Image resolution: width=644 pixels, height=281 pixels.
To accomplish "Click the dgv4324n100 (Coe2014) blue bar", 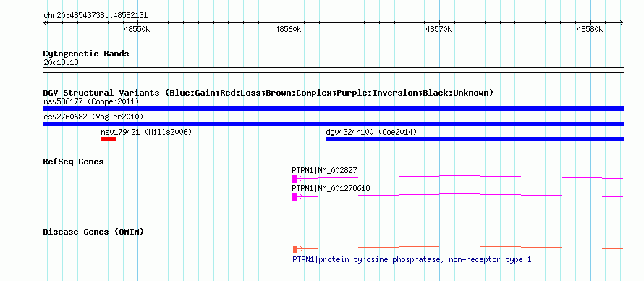I will [x=475, y=139].
